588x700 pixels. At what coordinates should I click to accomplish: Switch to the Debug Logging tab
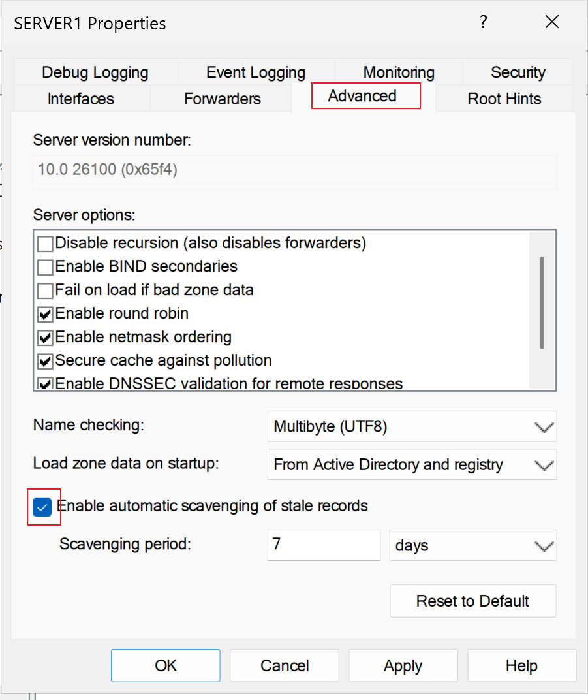coord(95,72)
